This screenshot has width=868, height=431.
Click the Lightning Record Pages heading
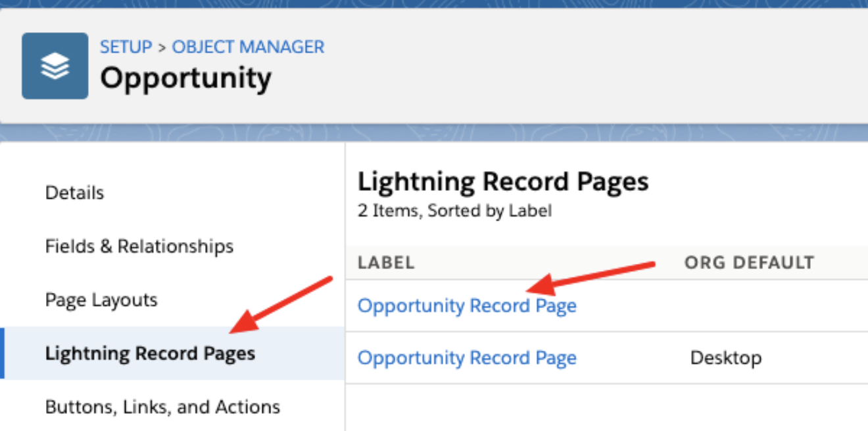click(503, 182)
